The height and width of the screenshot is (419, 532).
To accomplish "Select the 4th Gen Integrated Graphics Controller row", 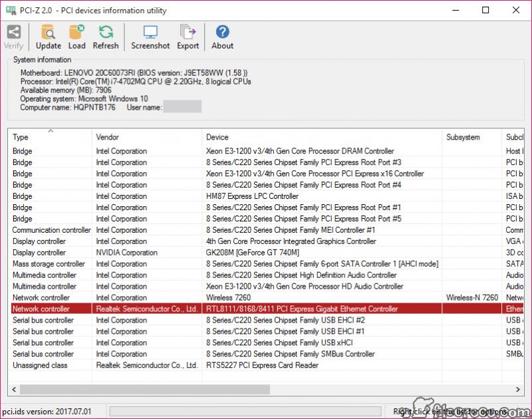I will click(266, 241).
